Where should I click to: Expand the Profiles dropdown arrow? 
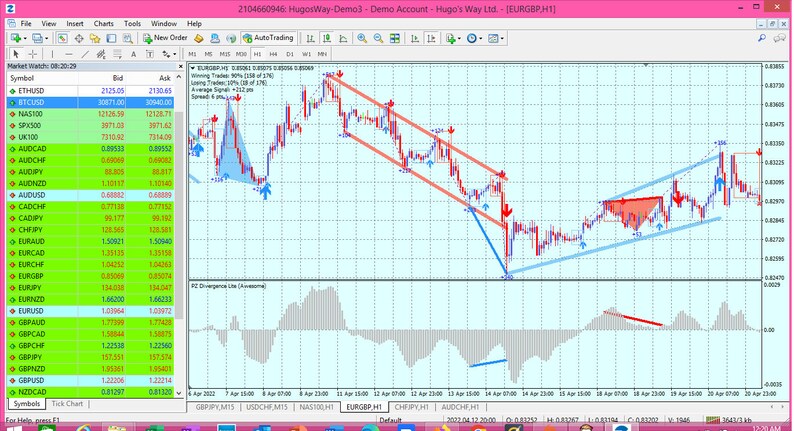[x=46, y=38]
